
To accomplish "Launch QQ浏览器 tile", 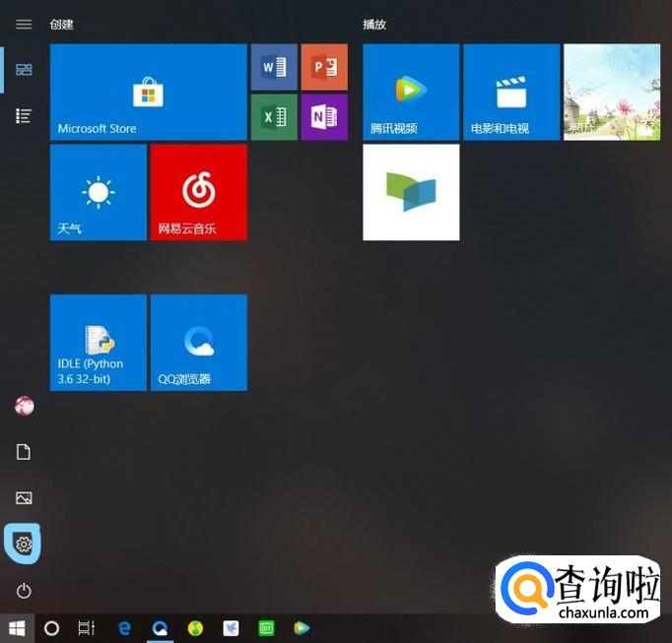I will (199, 343).
